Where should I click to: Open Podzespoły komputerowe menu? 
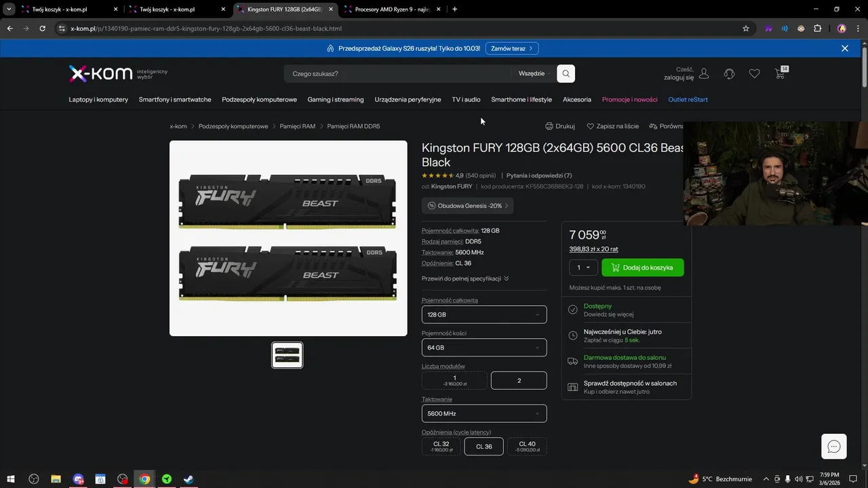pyautogui.click(x=259, y=100)
